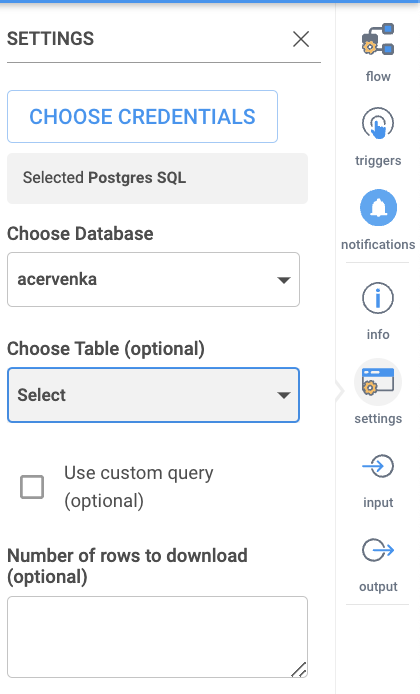The image size is (420, 694).
Task: Click the Selected Postgres SQL box
Action: tap(157, 178)
